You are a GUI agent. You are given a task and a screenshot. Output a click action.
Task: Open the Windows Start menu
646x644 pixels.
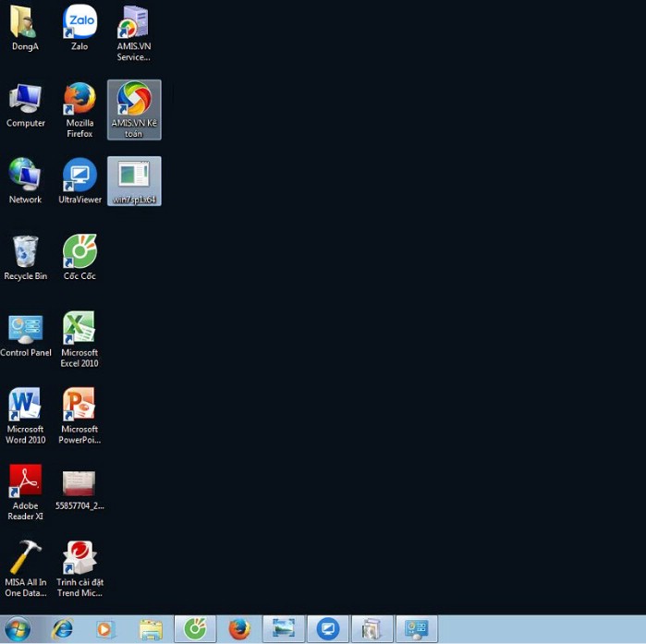(17, 629)
